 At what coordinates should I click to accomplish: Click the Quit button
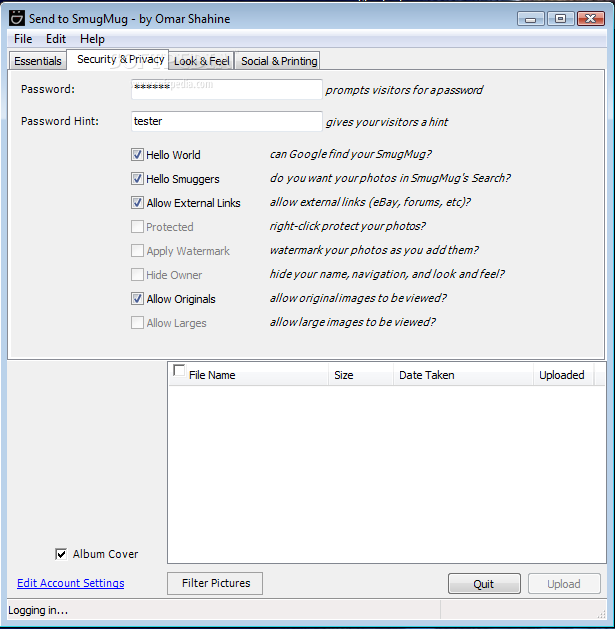point(484,584)
